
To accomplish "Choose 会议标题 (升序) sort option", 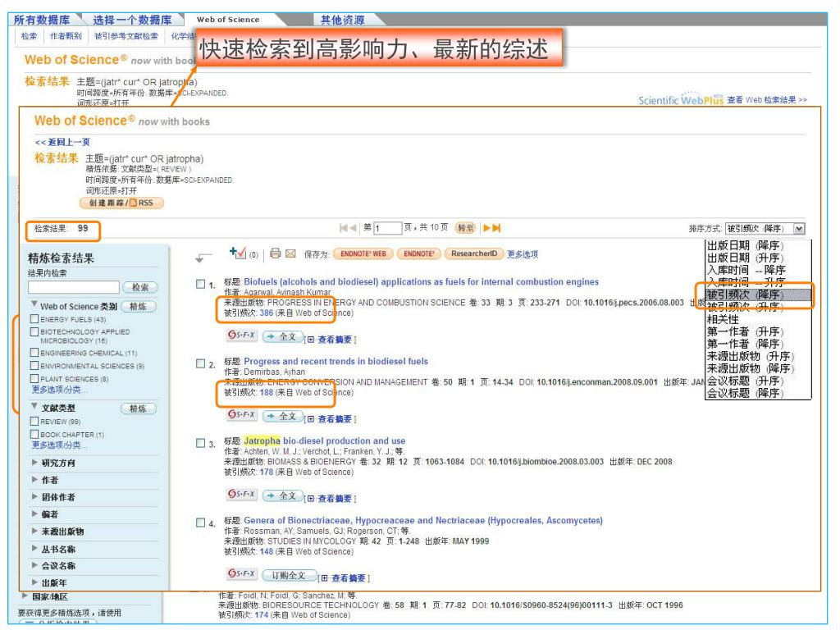I will 745,381.
